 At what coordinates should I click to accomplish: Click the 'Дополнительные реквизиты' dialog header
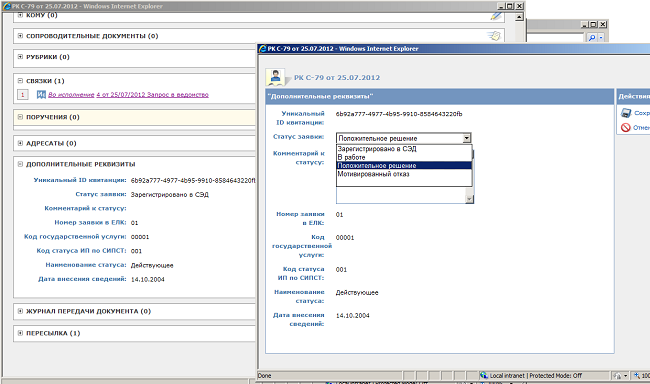pos(439,96)
